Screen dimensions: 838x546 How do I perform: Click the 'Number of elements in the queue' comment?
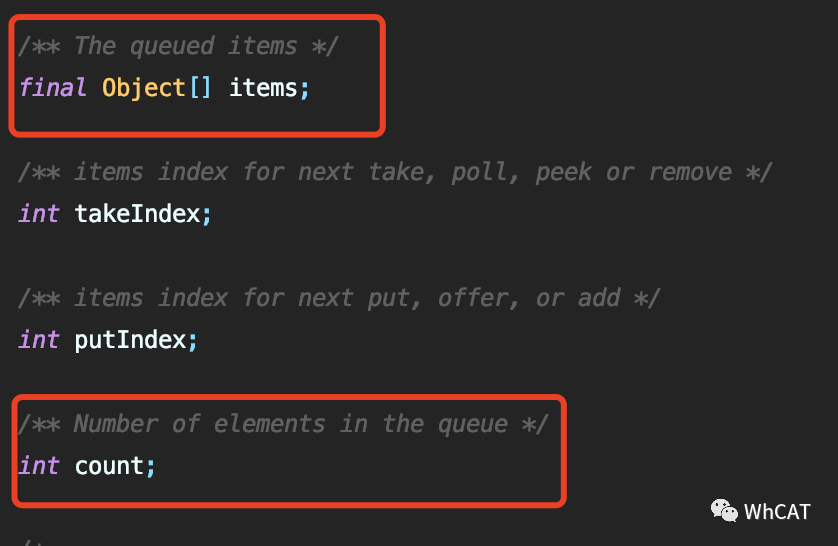(x=290, y=424)
